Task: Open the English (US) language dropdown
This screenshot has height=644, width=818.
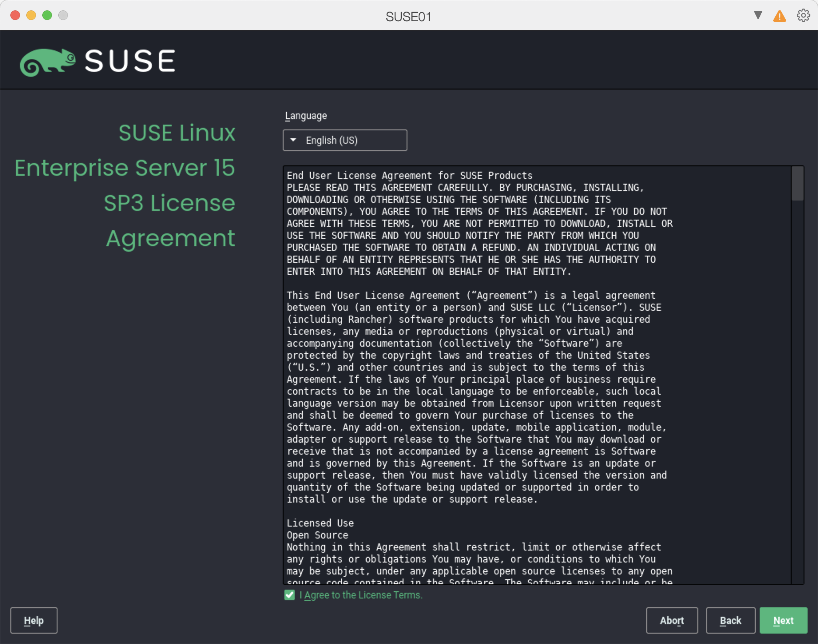Action: pyautogui.click(x=345, y=140)
